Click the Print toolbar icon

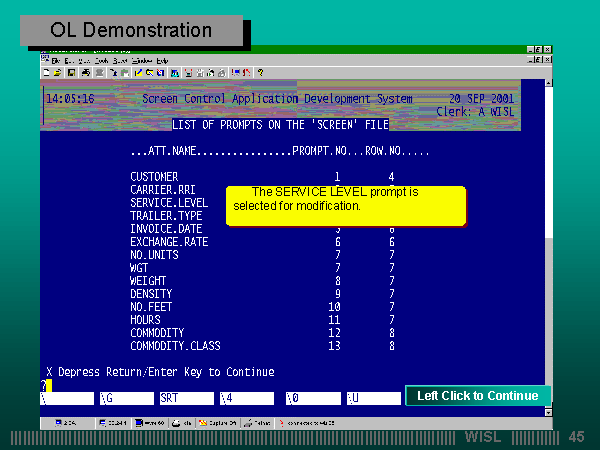coord(86,73)
